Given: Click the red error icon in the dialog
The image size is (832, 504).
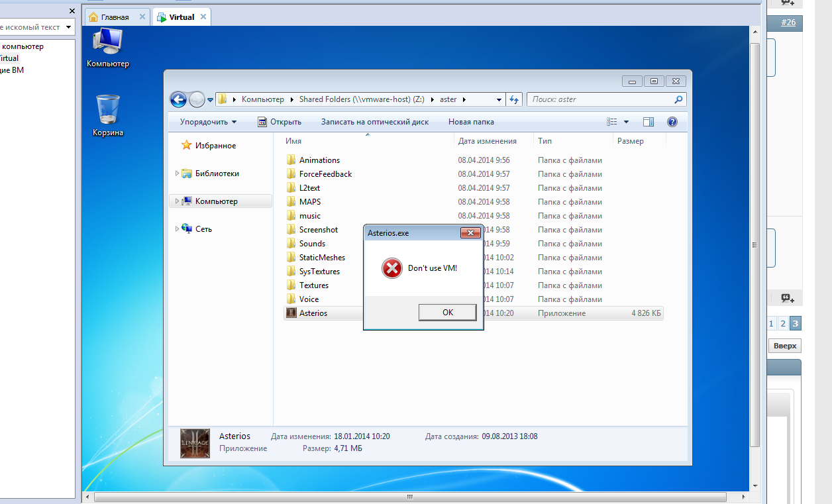Looking at the screenshot, I should click(x=391, y=268).
